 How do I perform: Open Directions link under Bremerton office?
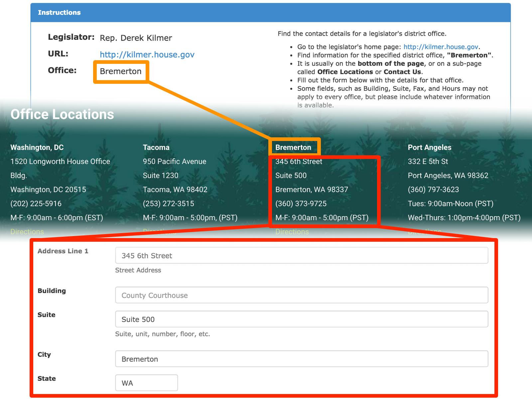[292, 232]
